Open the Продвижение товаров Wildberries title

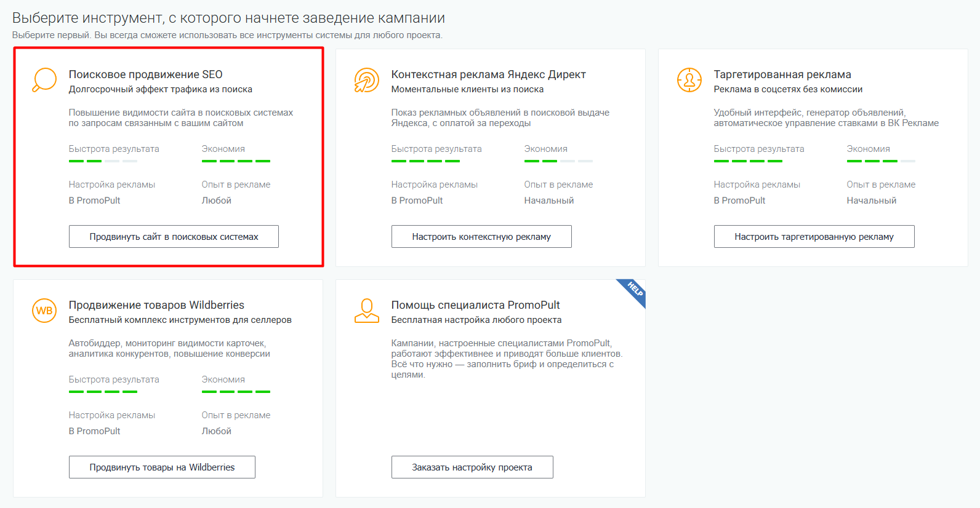pyautogui.click(x=156, y=305)
